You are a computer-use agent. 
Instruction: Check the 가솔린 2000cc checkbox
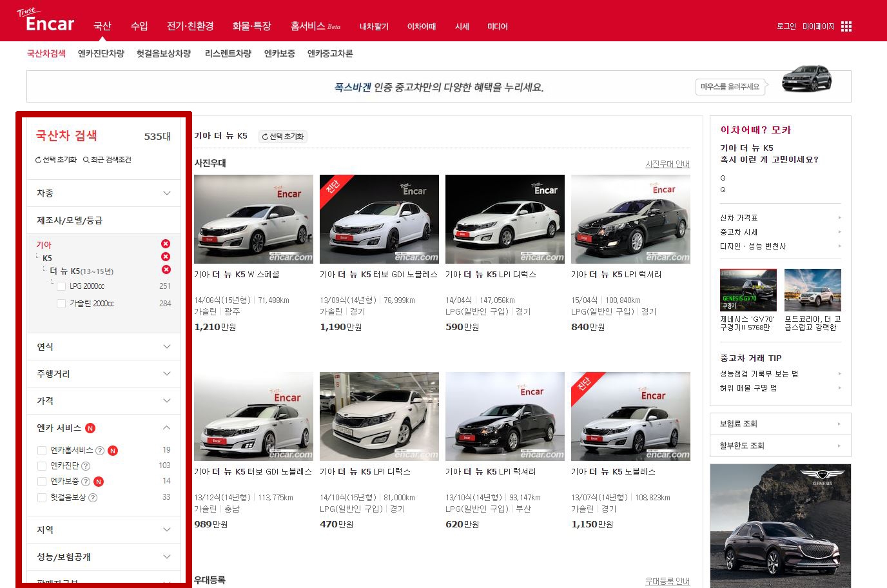pyautogui.click(x=61, y=304)
